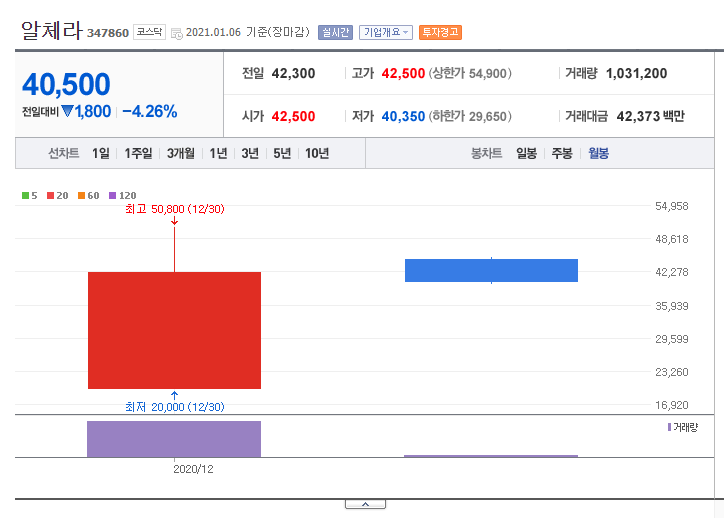Click the 상한가 54,900 text
The image size is (724, 518).
(x=470, y=73)
